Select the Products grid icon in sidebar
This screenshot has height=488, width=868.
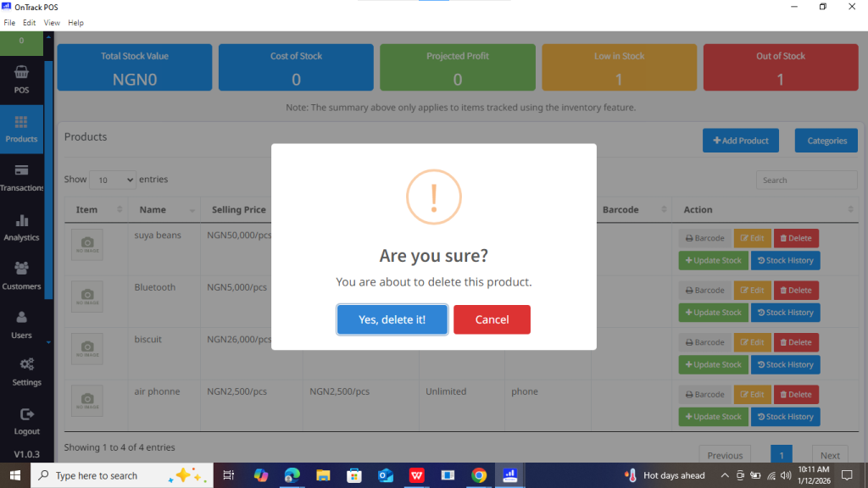tap(21, 123)
